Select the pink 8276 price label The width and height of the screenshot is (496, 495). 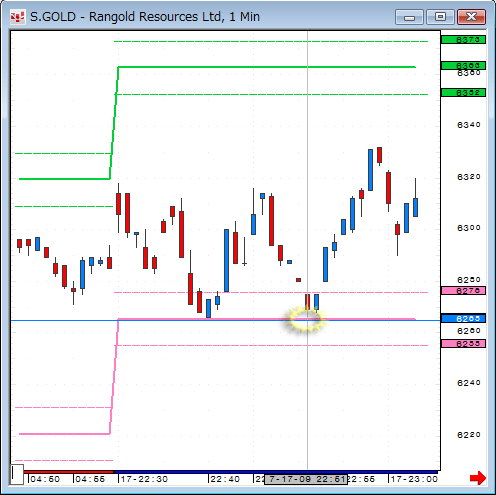click(x=463, y=291)
